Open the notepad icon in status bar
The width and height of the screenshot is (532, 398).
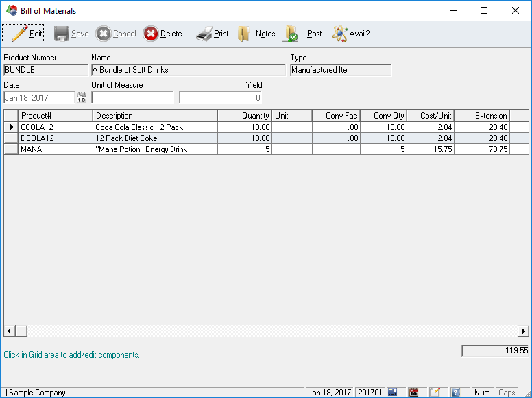[x=435, y=393]
